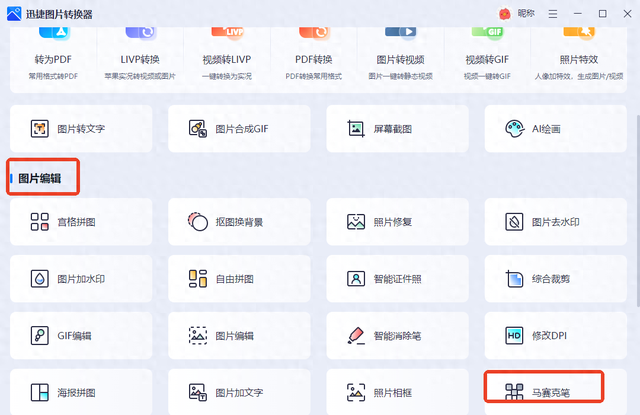Image resolution: width=640 pixels, height=415 pixels.
Task: Click the 图片去水印 icon
Action: tap(514, 222)
